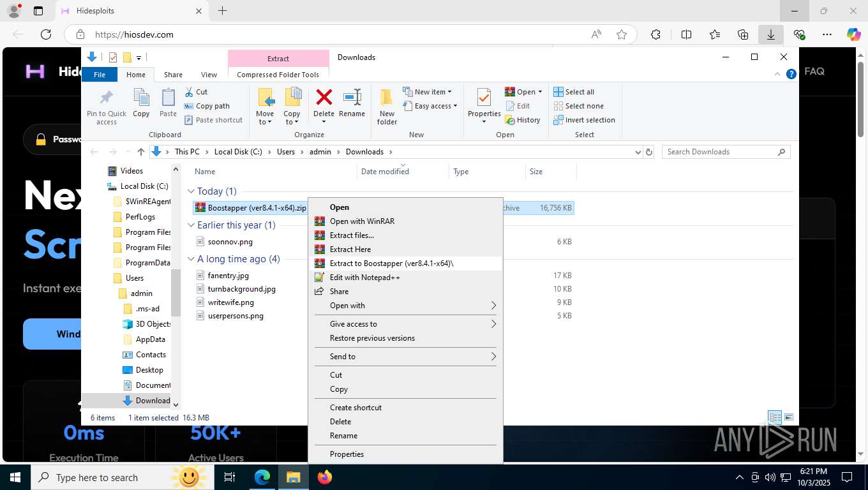Open Compressed Folder Tools tab

[x=278, y=75]
